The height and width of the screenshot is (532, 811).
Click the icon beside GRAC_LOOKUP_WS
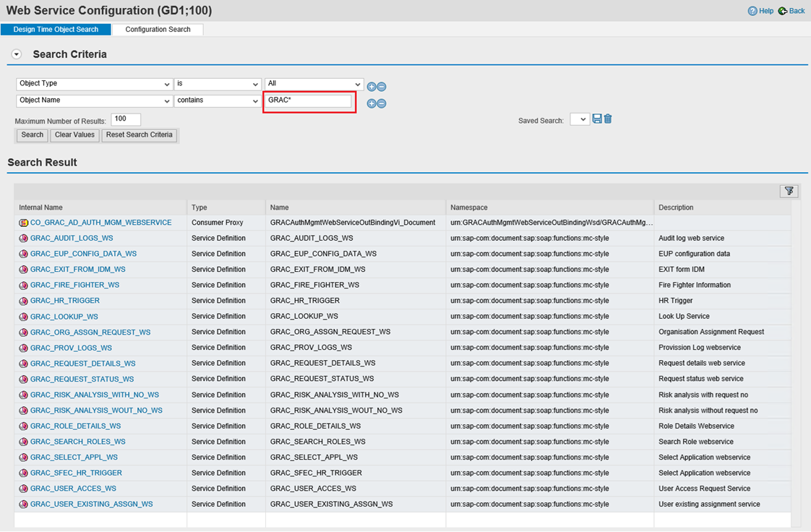pos(23,317)
